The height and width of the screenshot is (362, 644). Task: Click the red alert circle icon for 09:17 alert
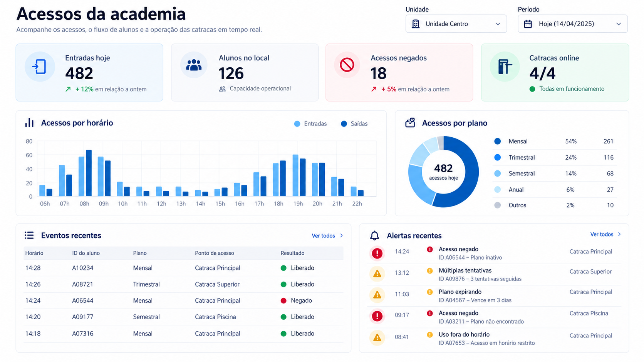377,316
